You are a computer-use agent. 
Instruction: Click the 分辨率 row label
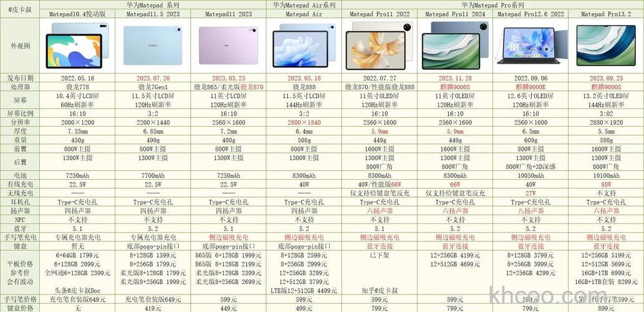[x=20, y=122]
